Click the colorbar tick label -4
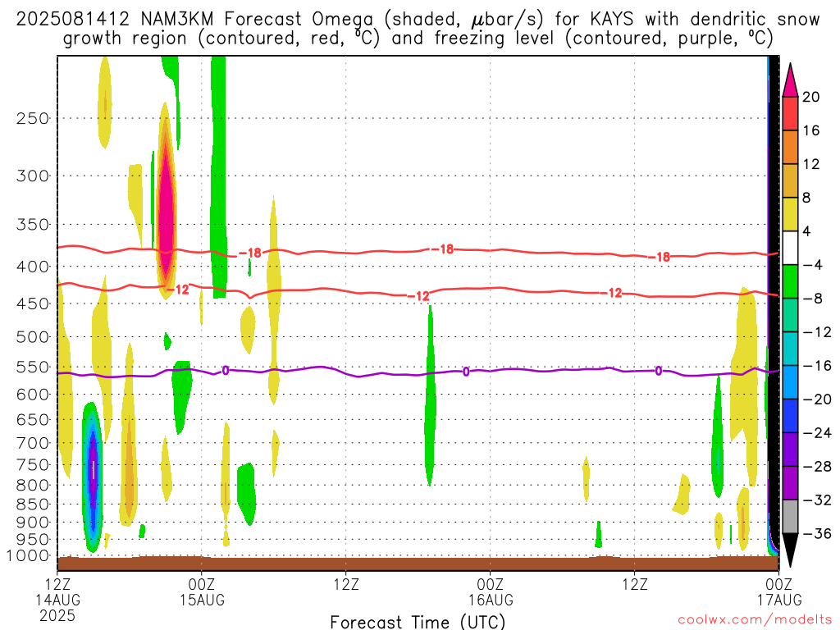Image resolution: width=840 pixels, height=630 pixels. (x=812, y=265)
